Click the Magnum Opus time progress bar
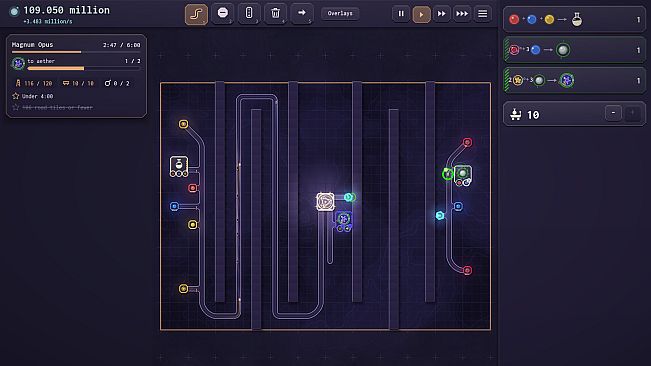This screenshot has width=651, height=366. tap(76, 52)
